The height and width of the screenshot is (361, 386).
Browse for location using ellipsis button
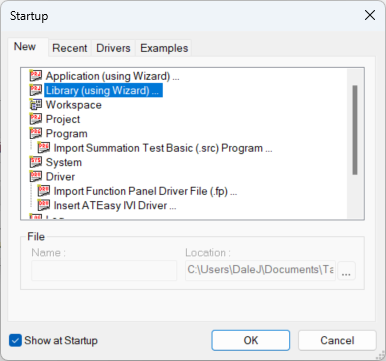pos(346,271)
